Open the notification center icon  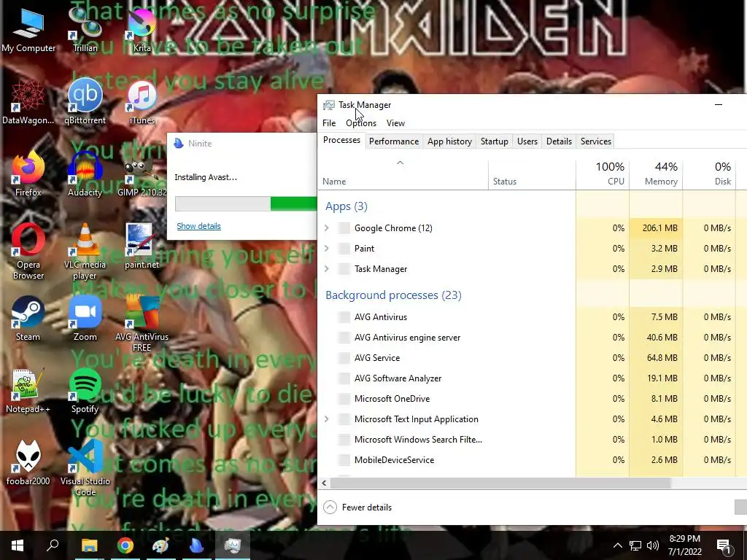[724, 547]
